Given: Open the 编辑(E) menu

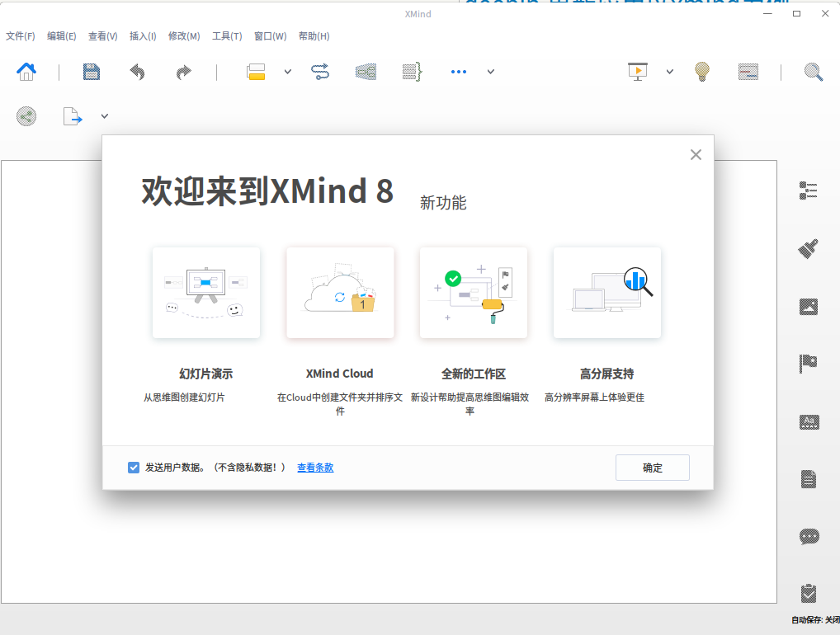Looking at the screenshot, I should point(62,36).
